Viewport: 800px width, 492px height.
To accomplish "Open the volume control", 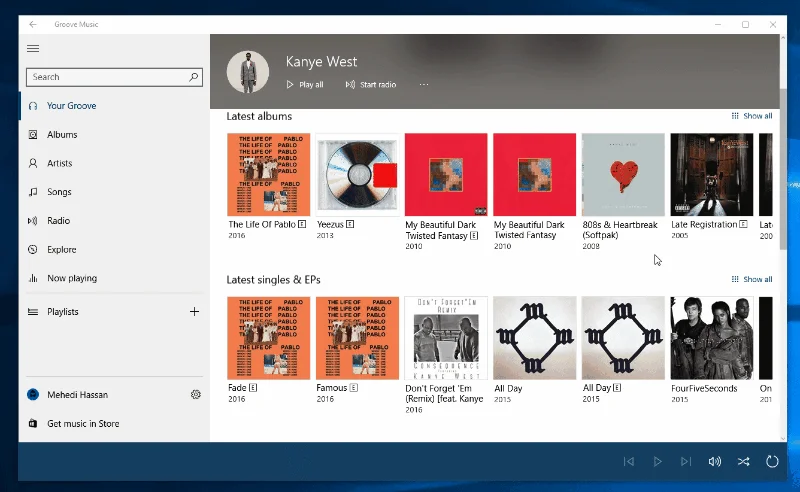I will click(x=715, y=462).
